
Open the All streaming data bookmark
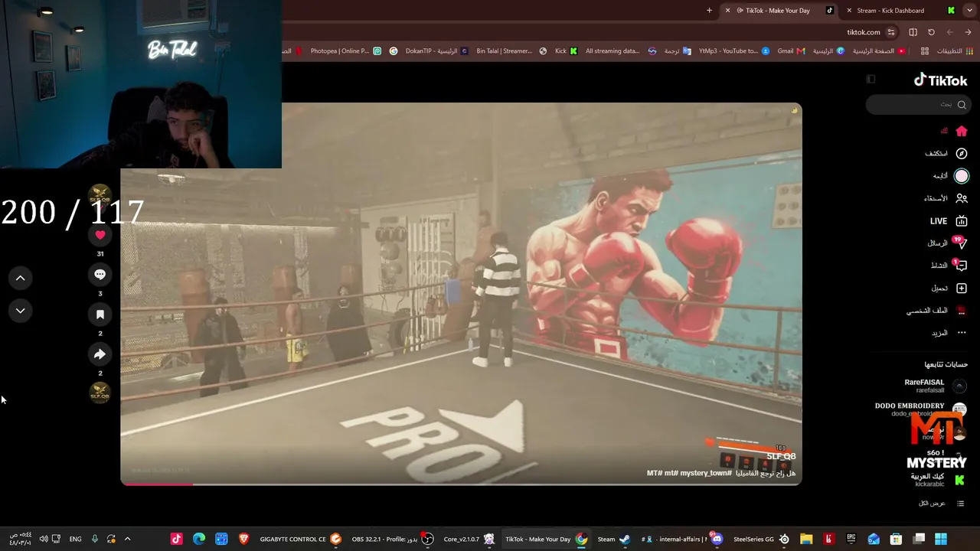621,51
